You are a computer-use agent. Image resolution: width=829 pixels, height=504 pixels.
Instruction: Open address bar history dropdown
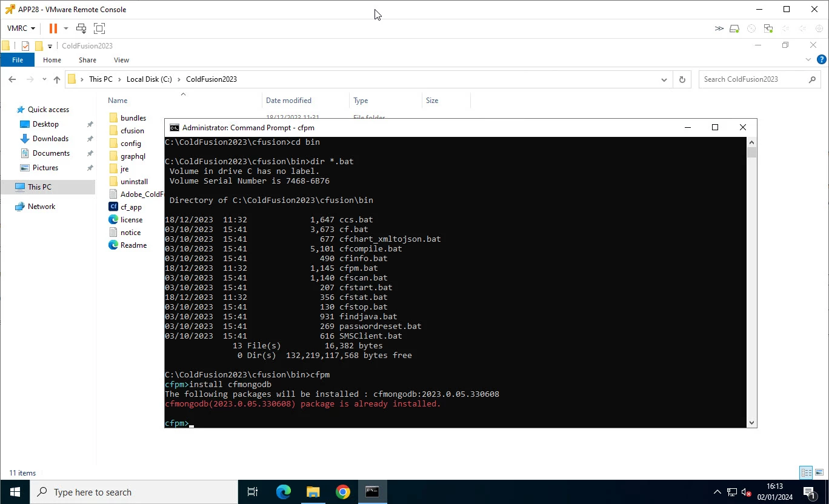[664, 79]
